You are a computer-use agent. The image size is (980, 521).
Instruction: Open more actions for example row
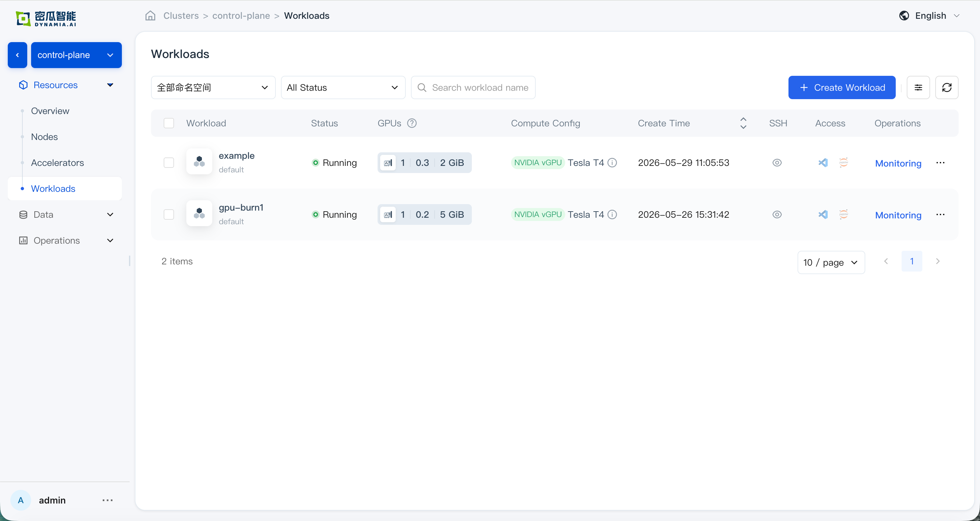pyautogui.click(x=940, y=163)
